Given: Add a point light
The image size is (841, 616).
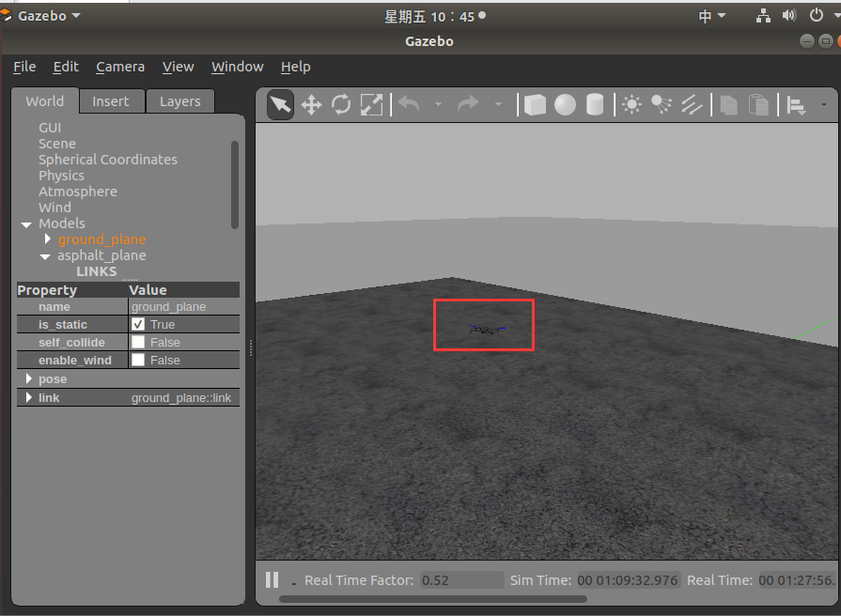Looking at the screenshot, I should [631, 104].
